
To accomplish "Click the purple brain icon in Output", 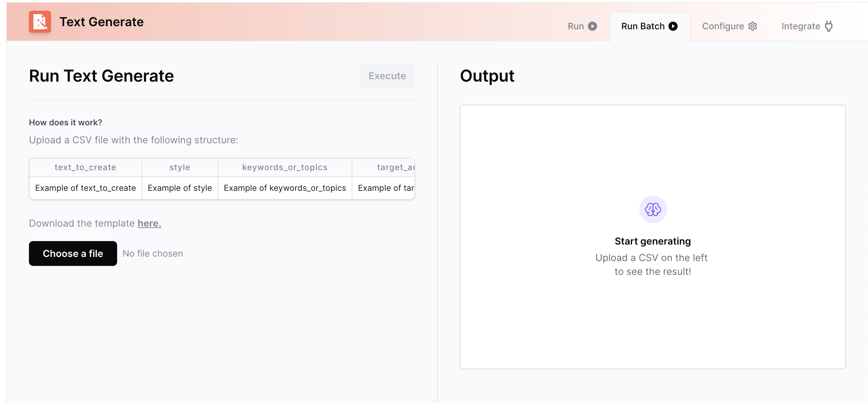I will [x=653, y=209].
